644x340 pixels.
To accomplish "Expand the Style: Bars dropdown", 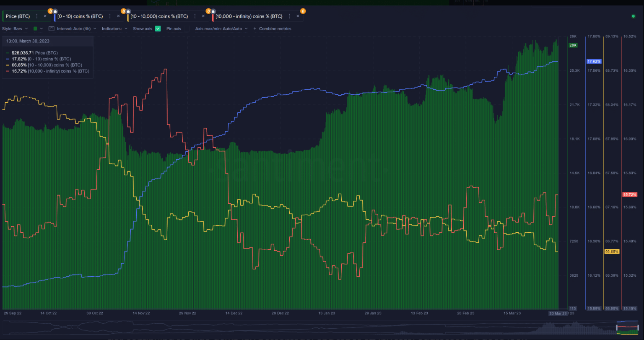I will (x=15, y=29).
